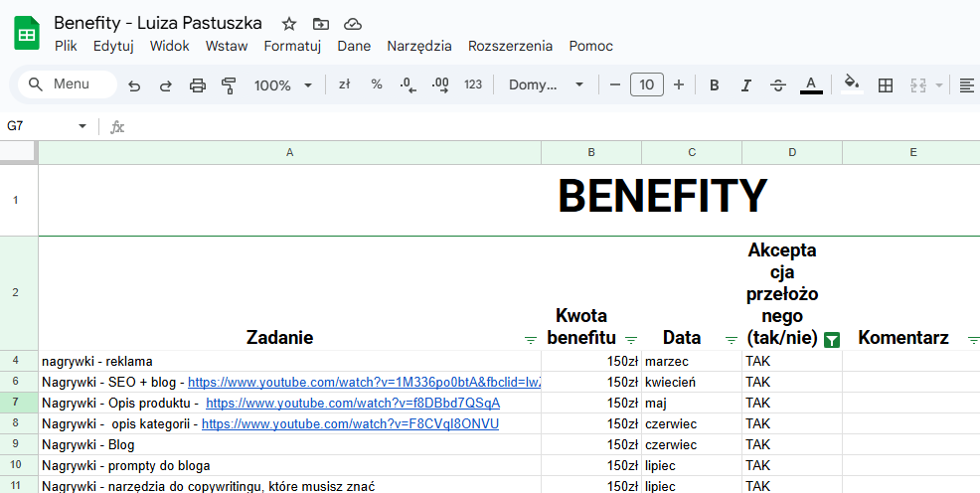Viewport: 980px width, 493px height.
Task: Click the redo arrow icon
Action: 166,85
